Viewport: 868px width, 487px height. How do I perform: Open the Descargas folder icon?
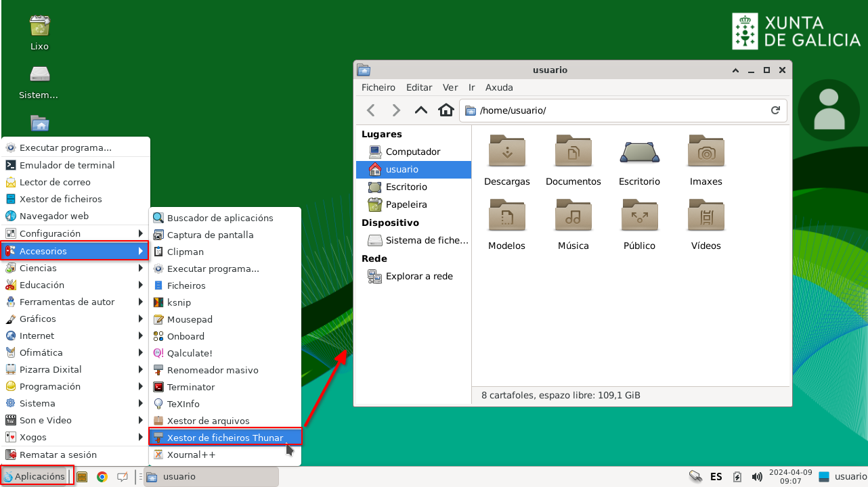tap(506, 151)
